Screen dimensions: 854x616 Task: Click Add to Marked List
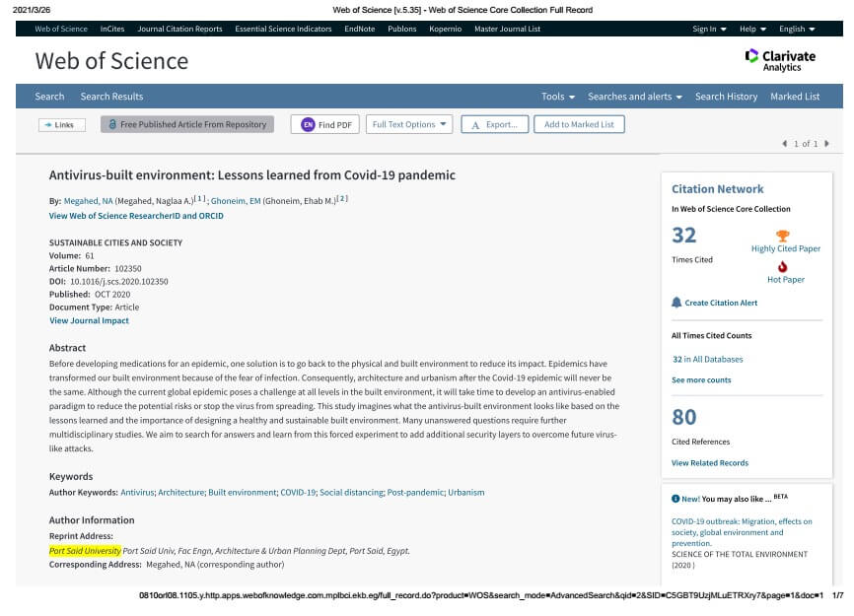pyautogui.click(x=579, y=124)
